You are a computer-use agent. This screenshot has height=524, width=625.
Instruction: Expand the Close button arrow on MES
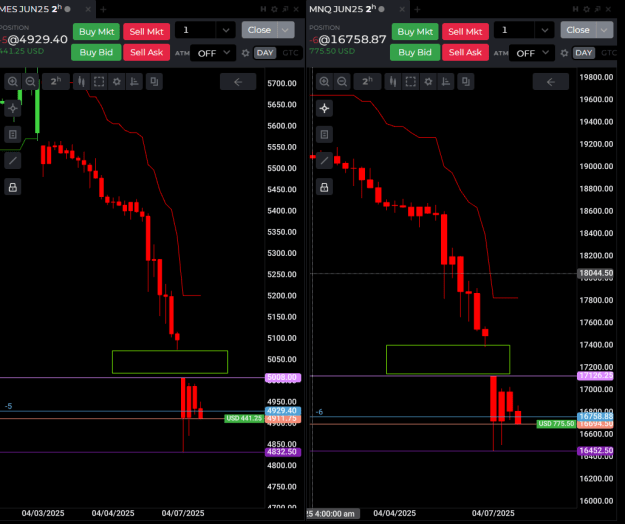tap(285, 30)
